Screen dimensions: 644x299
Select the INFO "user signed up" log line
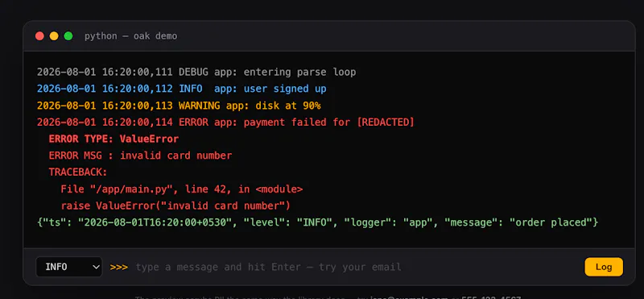tap(182, 89)
